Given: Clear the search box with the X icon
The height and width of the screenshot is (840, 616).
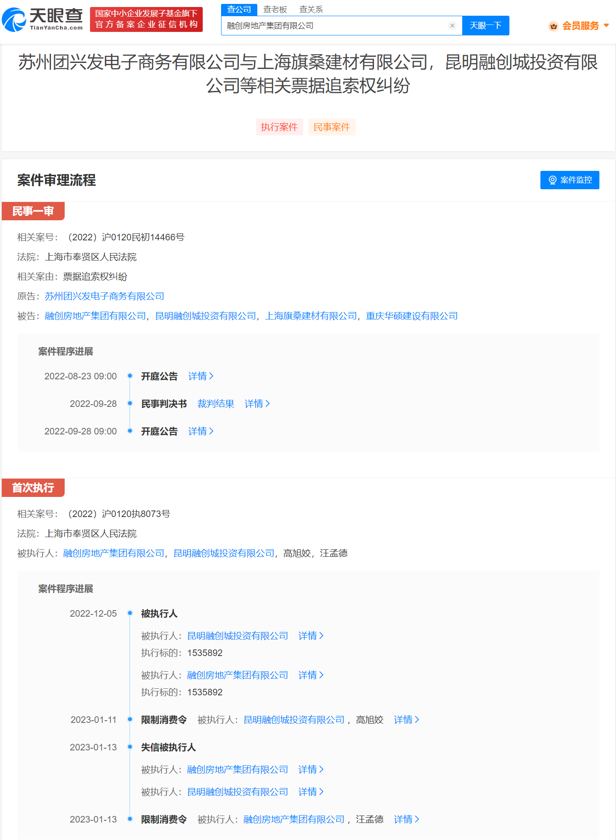Looking at the screenshot, I should [452, 26].
